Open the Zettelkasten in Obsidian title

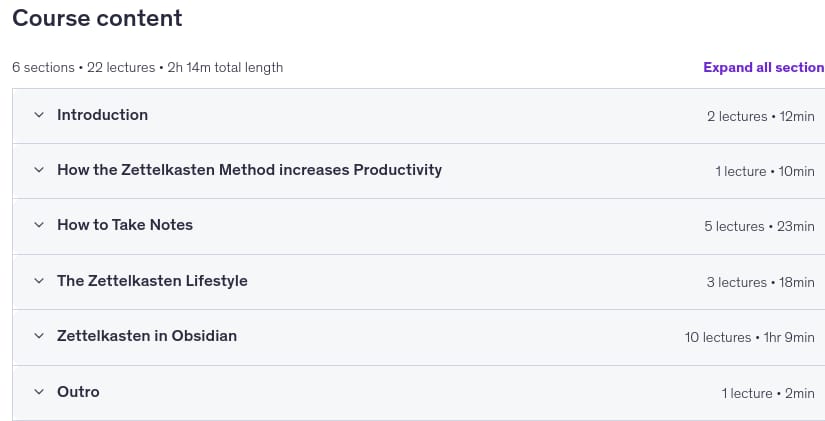point(147,336)
